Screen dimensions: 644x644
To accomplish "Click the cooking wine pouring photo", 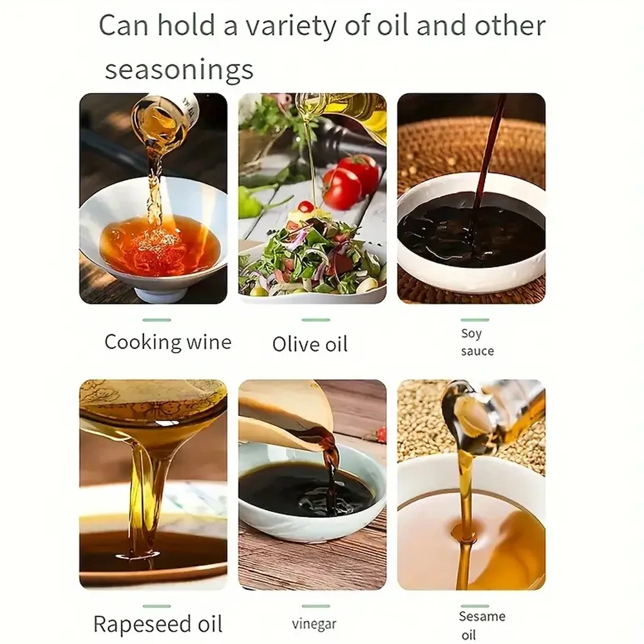I will (153, 198).
